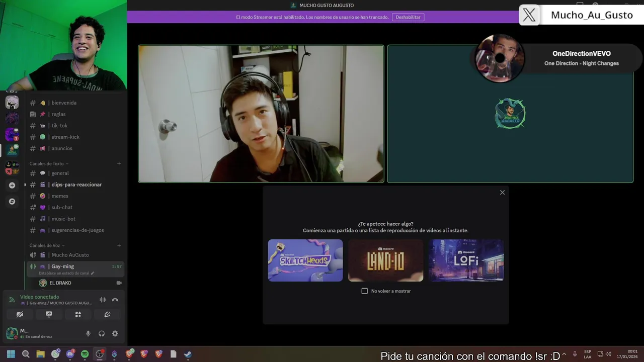644x362 pixels.
Task: Open the ESP LAA language switcher
Action: coord(588,354)
